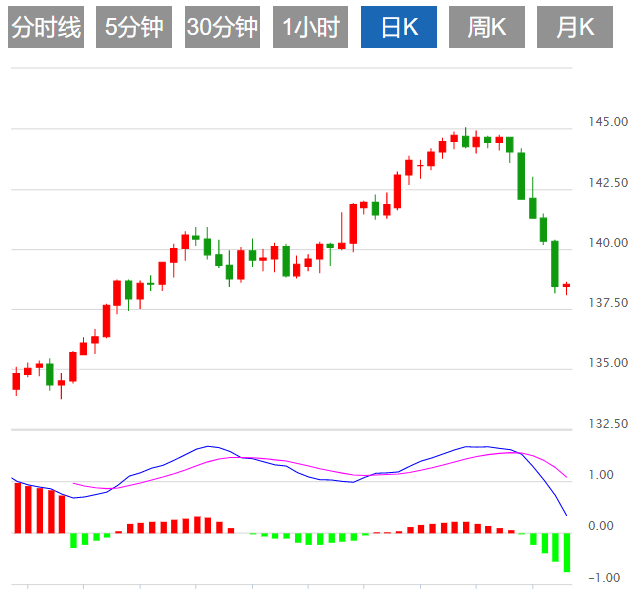Click the 140.00 price axis label
Image resolution: width=629 pixels, height=589 pixels.
click(x=607, y=243)
